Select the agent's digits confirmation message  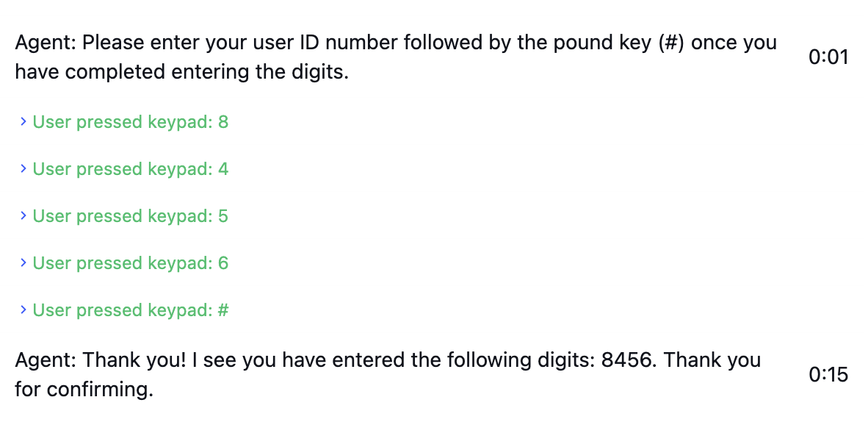click(x=388, y=375)
